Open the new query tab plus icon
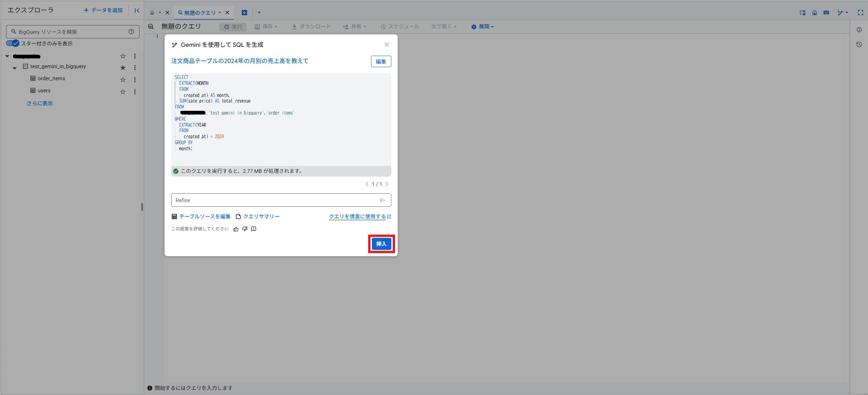 [244, 13]
